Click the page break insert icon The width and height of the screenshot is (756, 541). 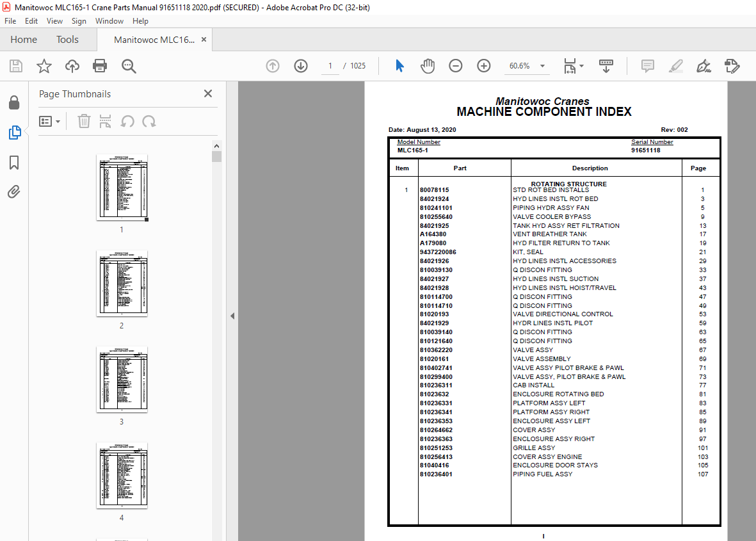click(105, 121)
